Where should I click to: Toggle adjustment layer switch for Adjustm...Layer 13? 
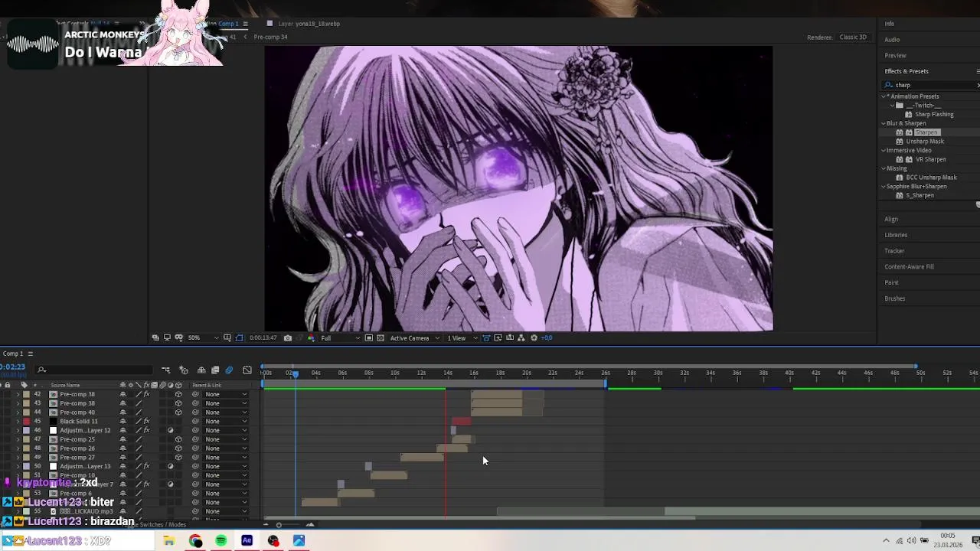[x=171, y=466]
